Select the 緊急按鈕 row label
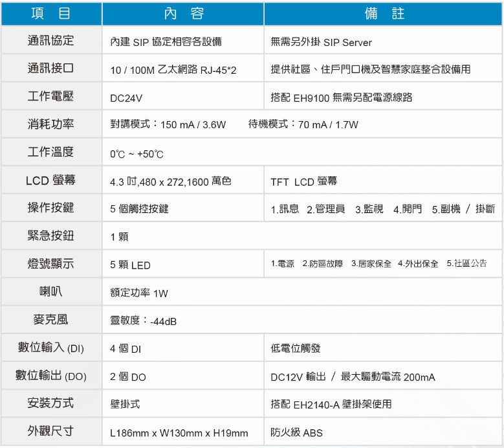504x448 pixels. (x=50, y=236)
